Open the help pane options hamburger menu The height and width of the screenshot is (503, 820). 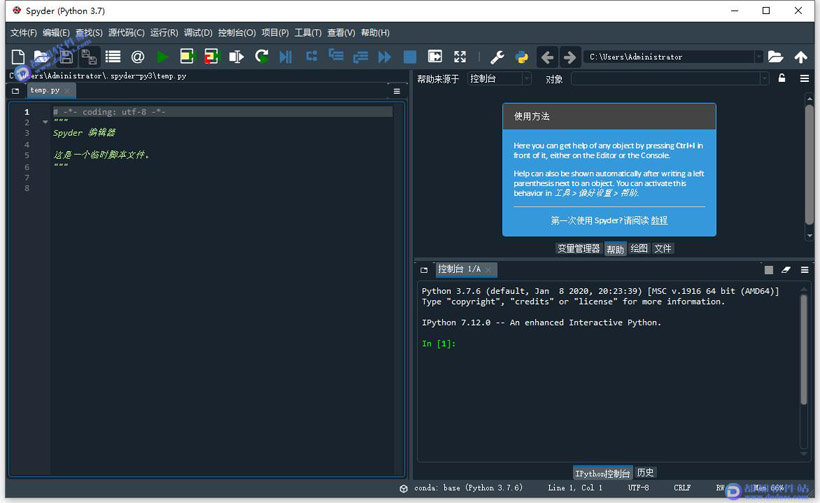(804, 78)
